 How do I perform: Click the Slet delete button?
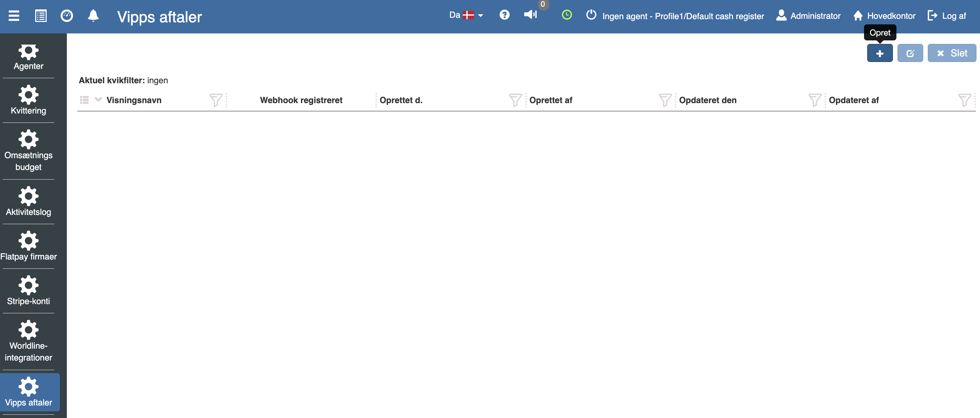(x=951, y=53)
